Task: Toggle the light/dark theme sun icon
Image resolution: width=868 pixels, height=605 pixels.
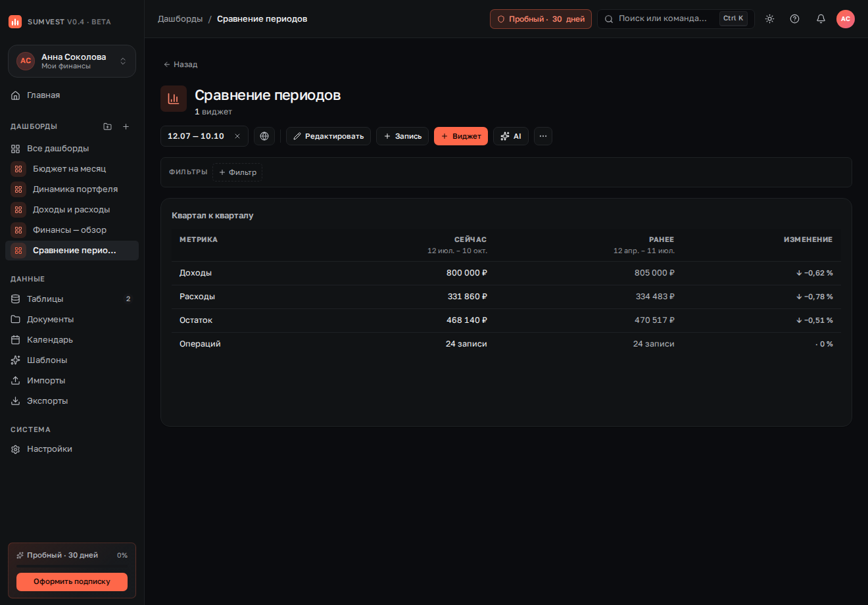Action: [769, 19]
